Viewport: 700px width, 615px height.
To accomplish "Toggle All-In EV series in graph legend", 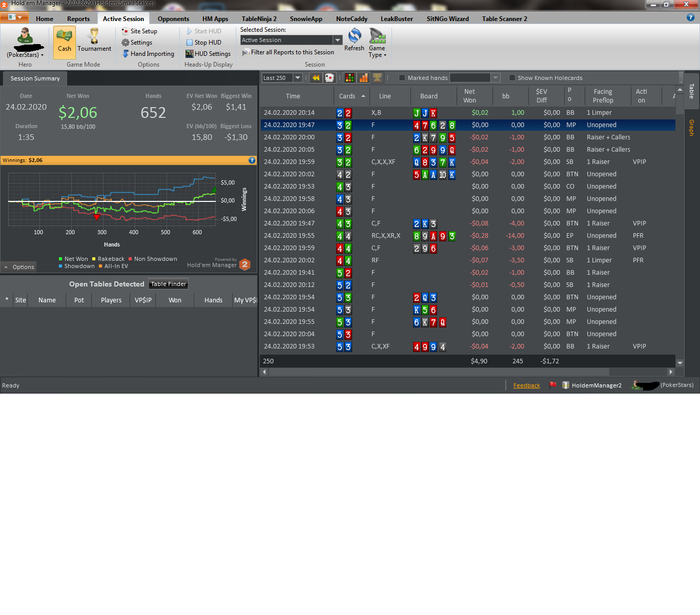I will point(113,266).
